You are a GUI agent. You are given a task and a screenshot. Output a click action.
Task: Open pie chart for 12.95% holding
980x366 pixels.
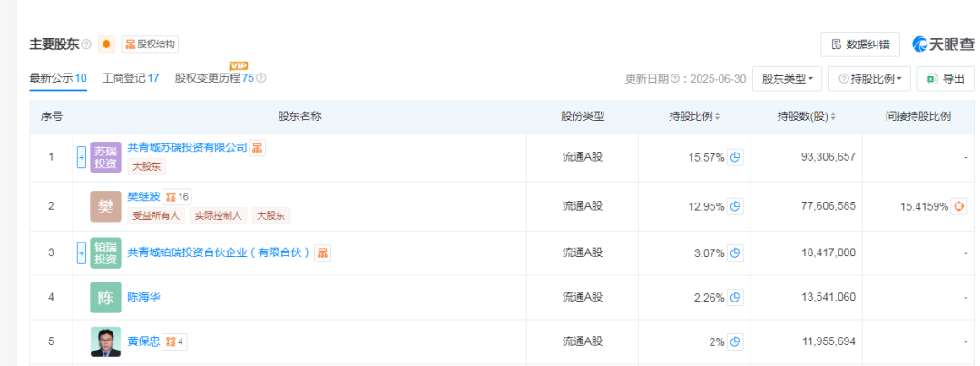tap(736, 206)
